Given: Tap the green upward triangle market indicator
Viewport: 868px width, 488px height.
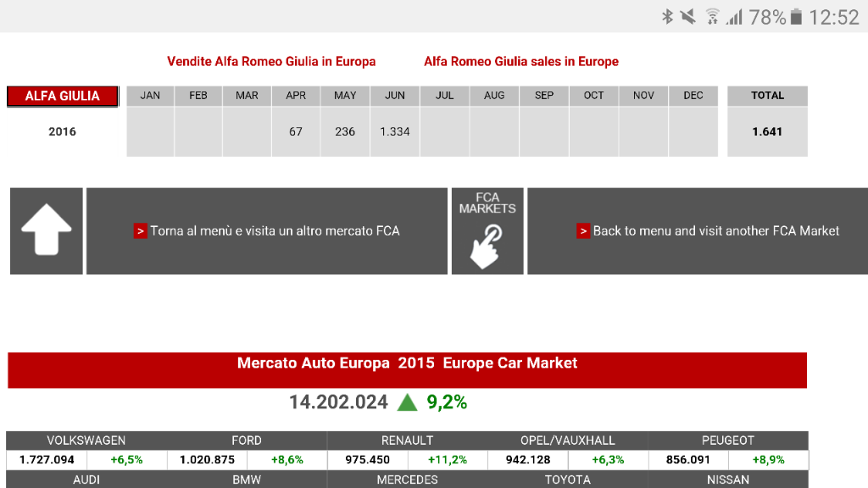Looking at the screenshot, I should point(408,402).
